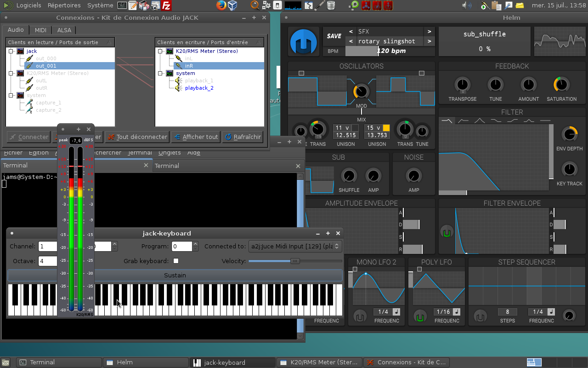The width and height of the screenshot is (588, 368).
Task: Enable the Grab keyboard checkbox
Action: tap(176, 261)
